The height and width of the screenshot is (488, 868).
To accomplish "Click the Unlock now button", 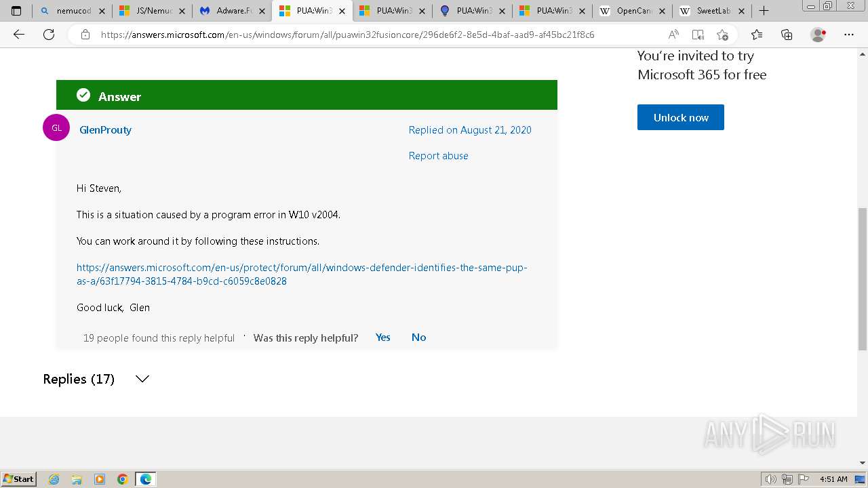I will [681, 117].
